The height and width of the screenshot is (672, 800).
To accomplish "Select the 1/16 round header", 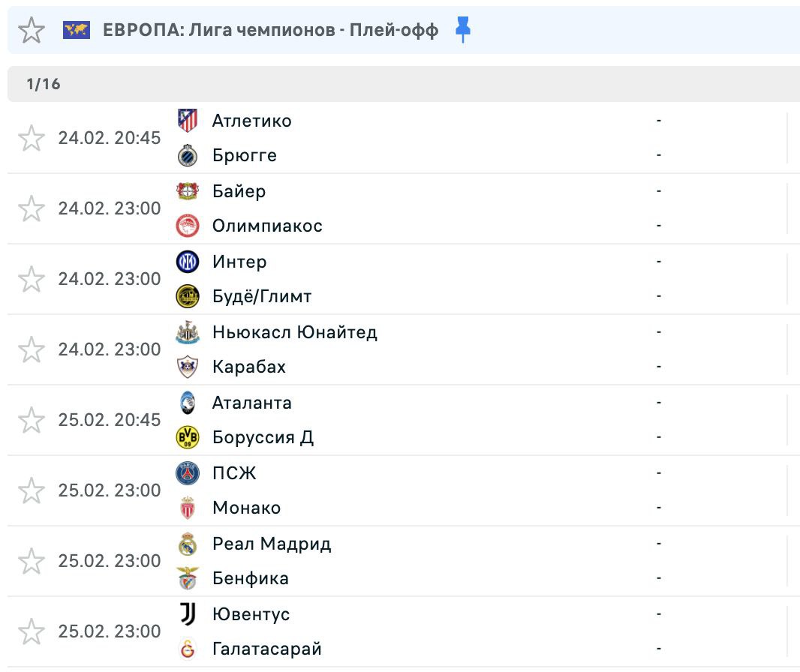I will point(44,84).
